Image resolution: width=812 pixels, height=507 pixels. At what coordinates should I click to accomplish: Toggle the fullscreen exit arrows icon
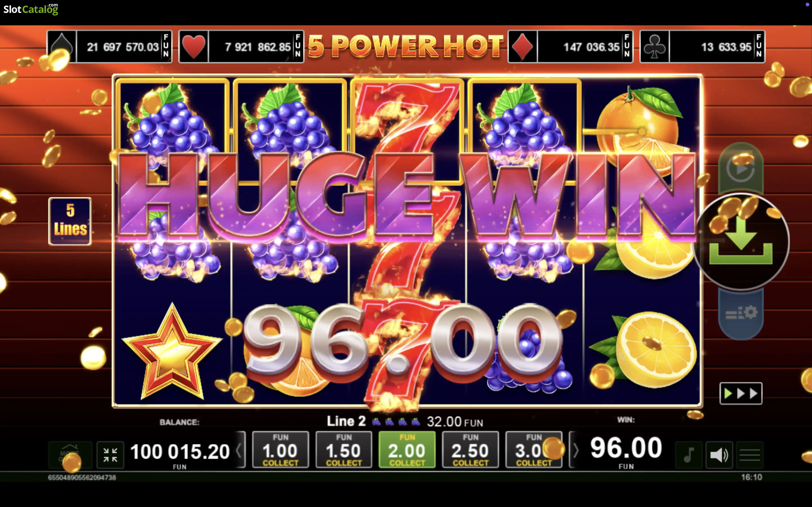[111, 455]
